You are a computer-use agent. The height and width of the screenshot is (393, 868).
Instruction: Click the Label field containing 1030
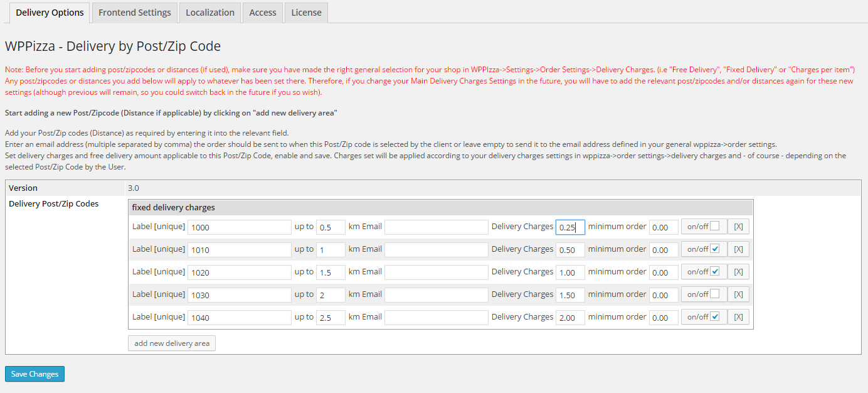240,295
